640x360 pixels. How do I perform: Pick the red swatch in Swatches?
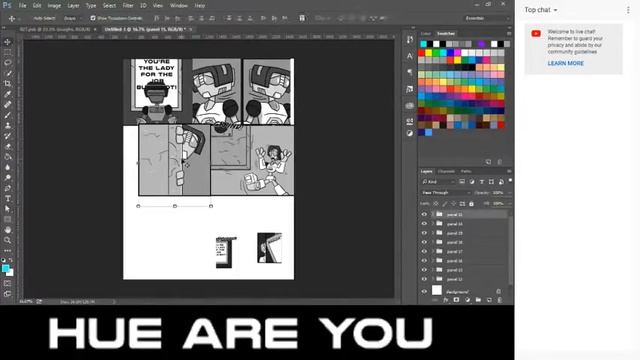point(422,53)
